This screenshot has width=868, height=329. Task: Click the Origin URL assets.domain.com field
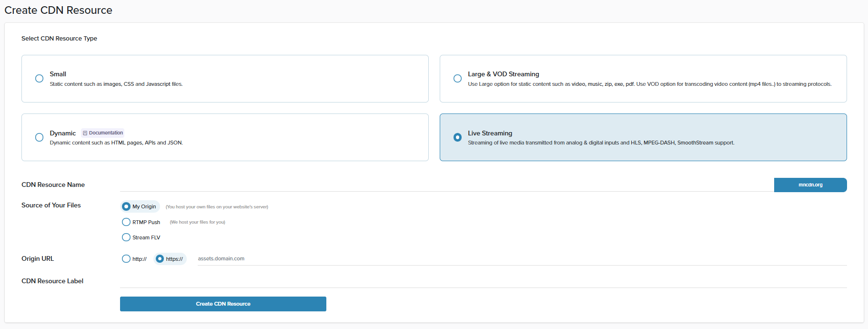coord(519,259)
